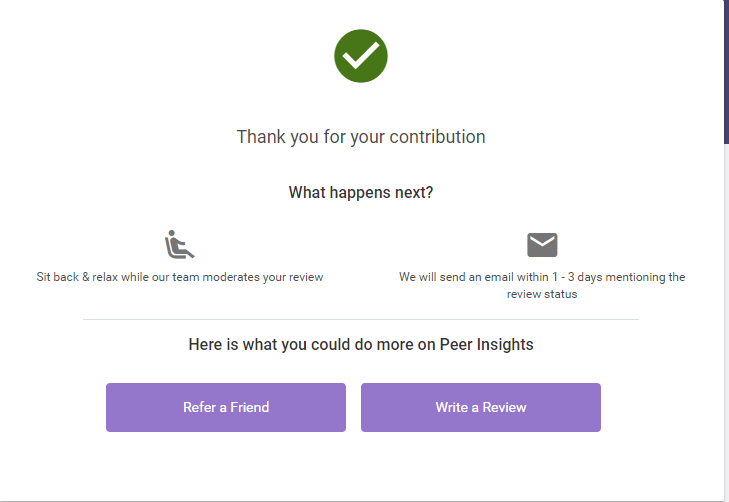Image resolution: width=729 pixels, height=502 pixels.
Task: Click the word "contribution" in the heading
Action: tap(437, 137)
